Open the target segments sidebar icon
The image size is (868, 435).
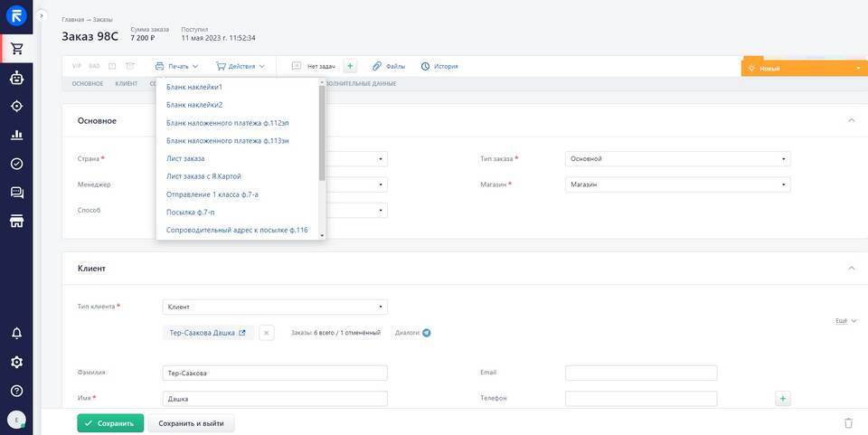[x=16, y=106]
